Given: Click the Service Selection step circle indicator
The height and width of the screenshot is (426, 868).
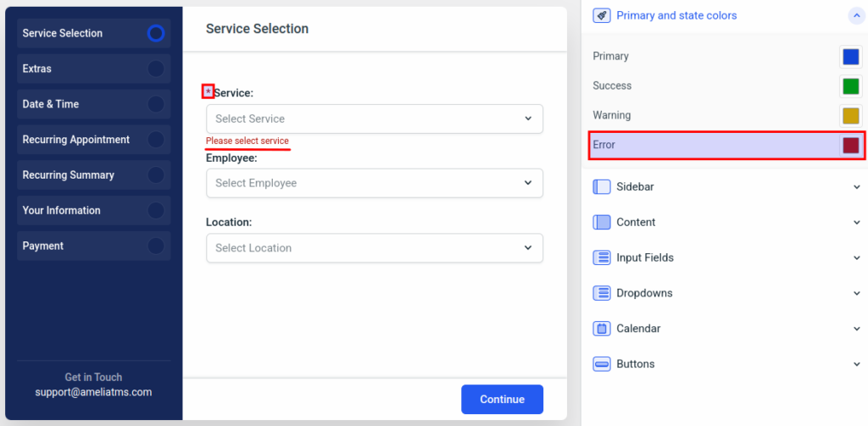Looking at the screenshot, I should point(156,33).
